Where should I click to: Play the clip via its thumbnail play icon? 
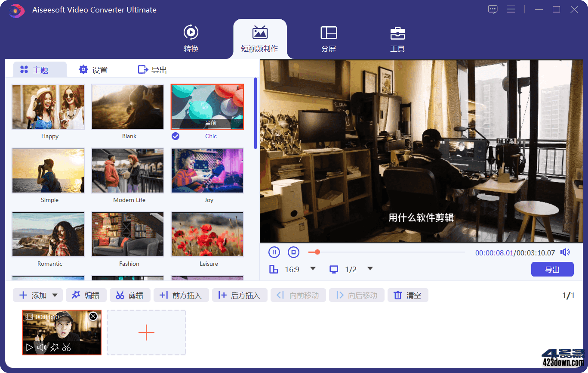point(30,347)
